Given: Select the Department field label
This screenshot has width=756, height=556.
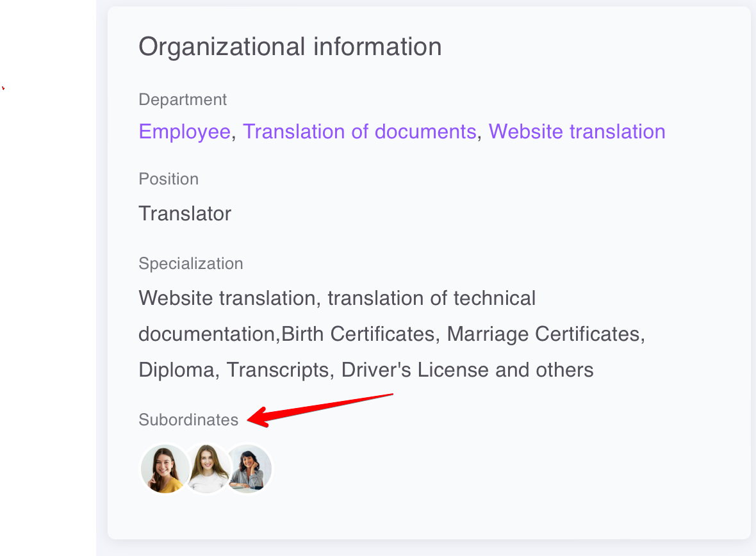Looking at the screenshot, I should point(183,100).
